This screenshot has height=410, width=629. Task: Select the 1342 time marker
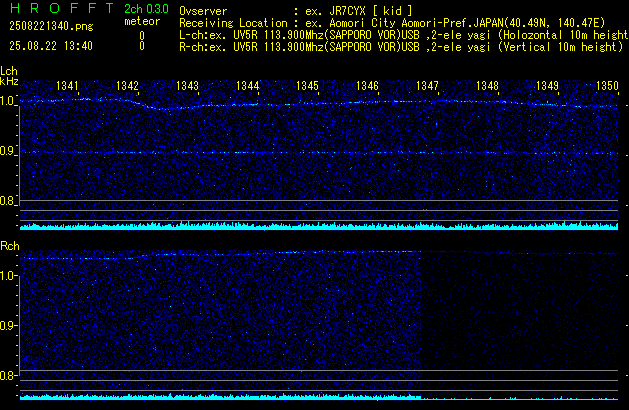tap(127, 86)
